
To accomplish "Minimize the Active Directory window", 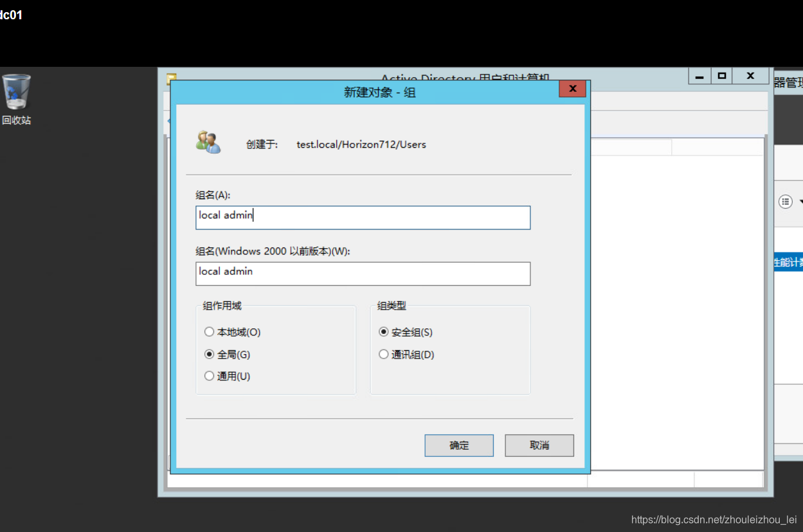I will pos(700,76).
